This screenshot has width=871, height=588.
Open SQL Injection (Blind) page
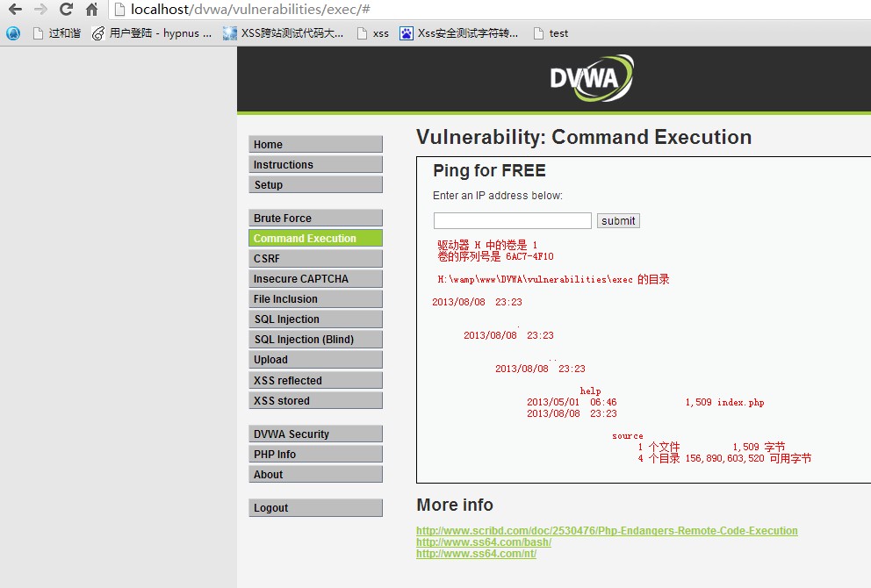pyautogui.click(x=315, y=340)
